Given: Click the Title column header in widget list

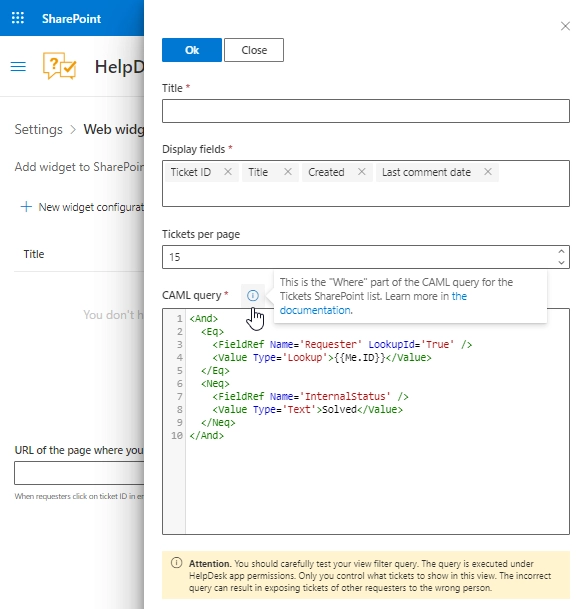Looking at the screenshot, I should [34, 254].
